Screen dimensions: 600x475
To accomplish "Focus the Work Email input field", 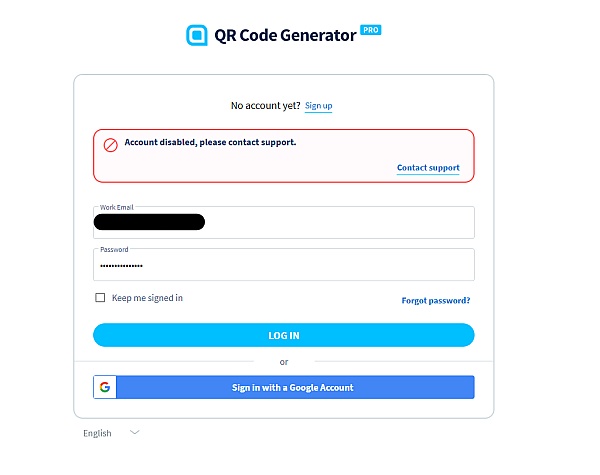I will 284,222.
